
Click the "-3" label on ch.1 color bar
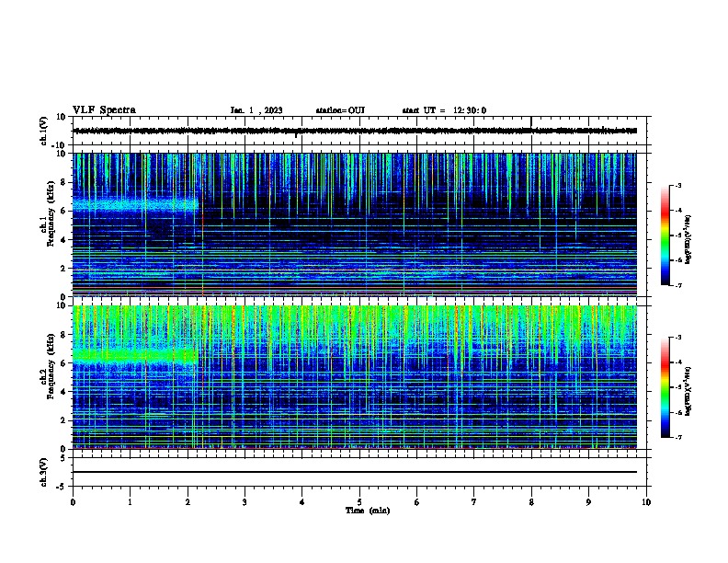click(x=678, y=186)
